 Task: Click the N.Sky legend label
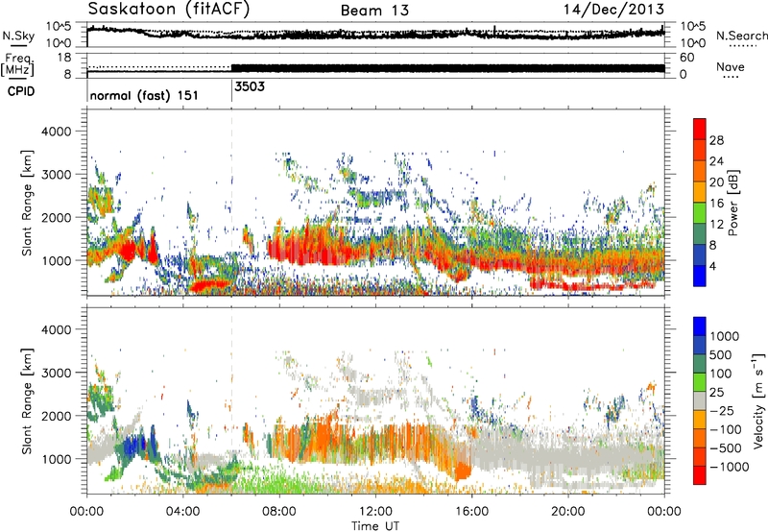[x=18, y=36]
